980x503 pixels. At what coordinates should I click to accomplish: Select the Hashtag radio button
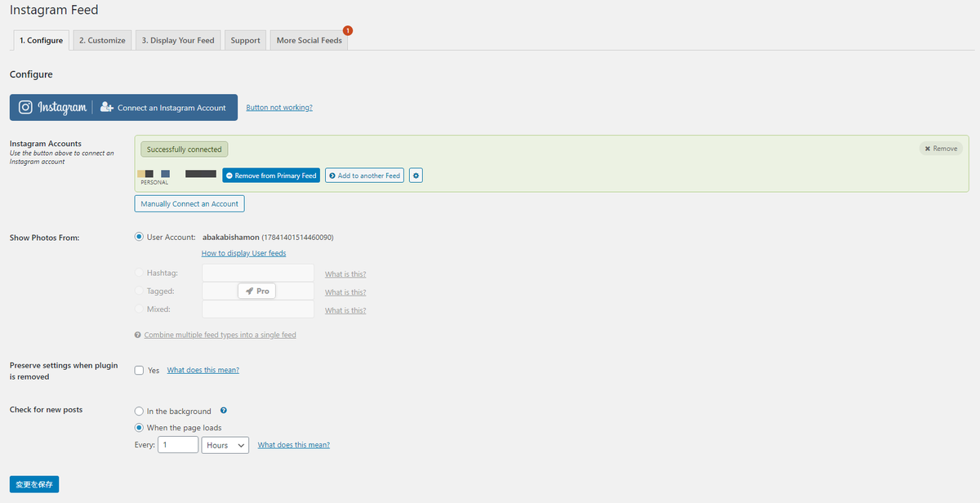point(139,273)
